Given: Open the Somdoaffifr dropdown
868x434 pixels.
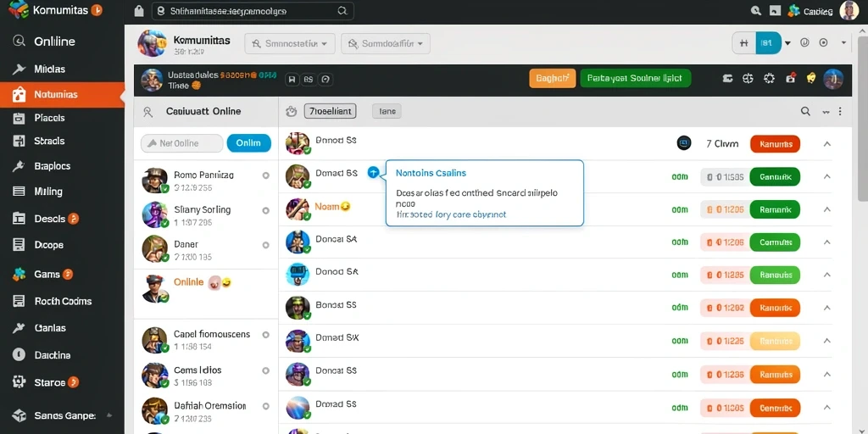Looking at the screenshot, I should 386,43.
